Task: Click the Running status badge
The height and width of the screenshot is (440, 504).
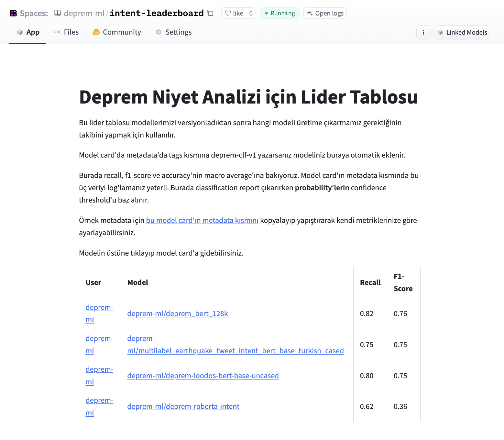Action: tap(279, 13)
